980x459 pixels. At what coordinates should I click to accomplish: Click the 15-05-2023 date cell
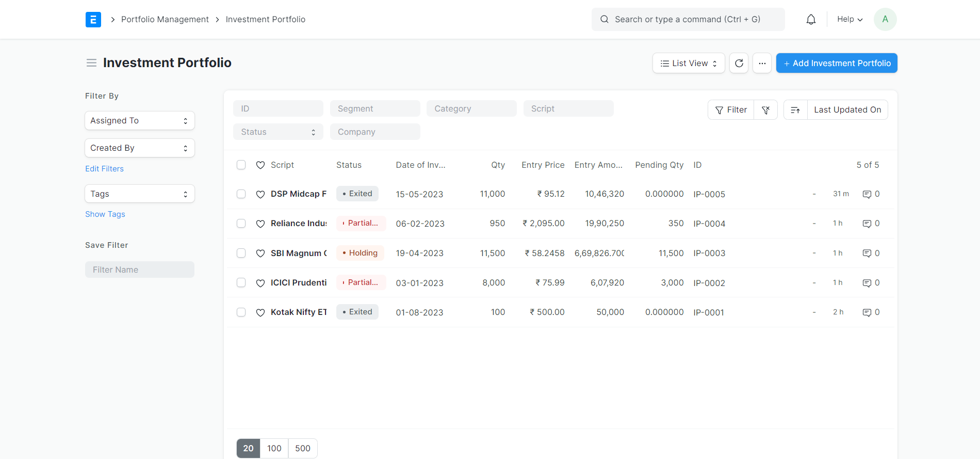(x=419, y=194)
